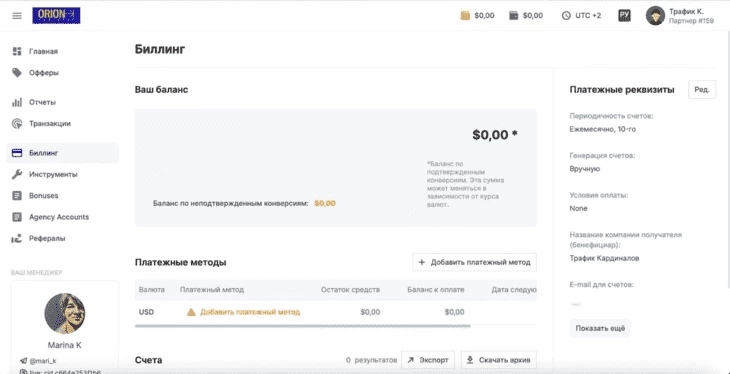The width and height of the screenshot is (730, 374).
Task: Click the ORION logo
Action: tap(56, 15)
